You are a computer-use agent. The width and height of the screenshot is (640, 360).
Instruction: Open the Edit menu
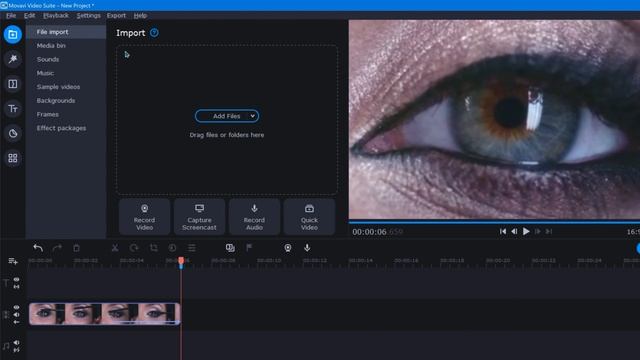click(x=29, y=16)
